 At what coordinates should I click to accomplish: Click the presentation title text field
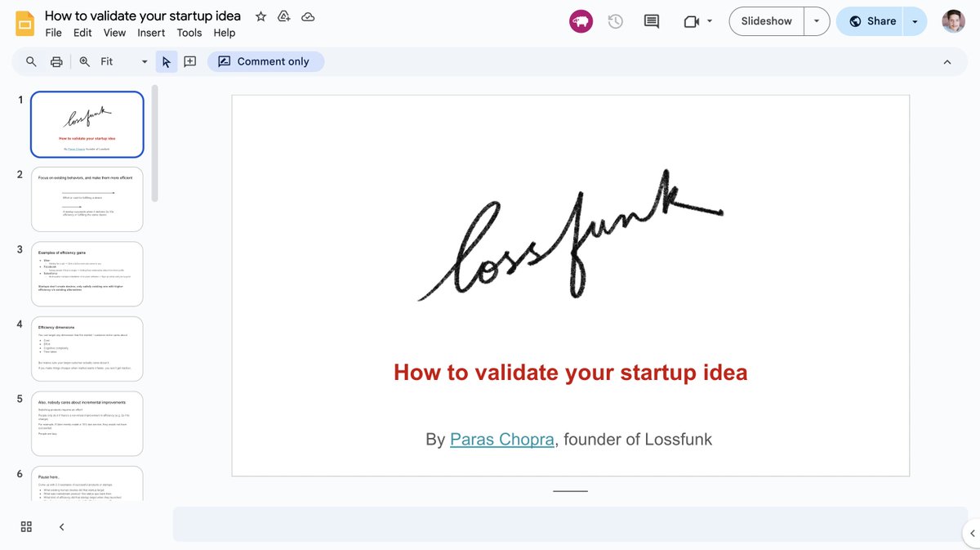[x=143, y=16]
